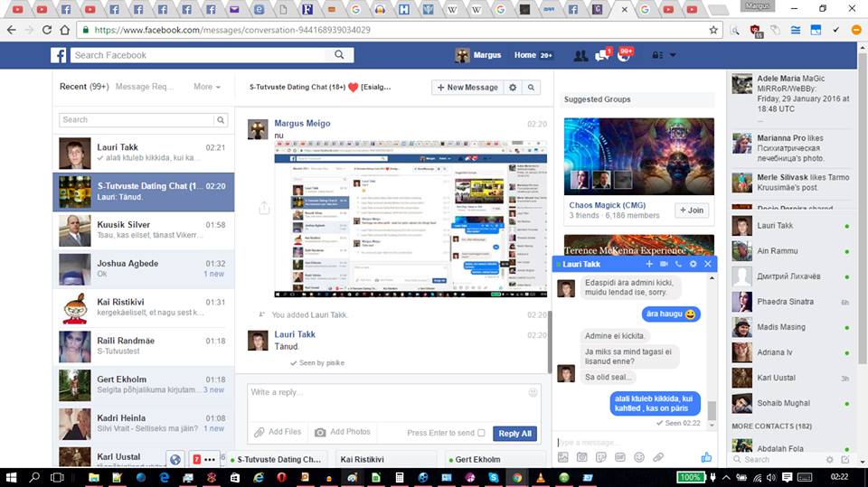Choose emoji in Lauri Takk chat
Image resolution: width=868 pixels, height=487 pixels.
tap(639, 457)
